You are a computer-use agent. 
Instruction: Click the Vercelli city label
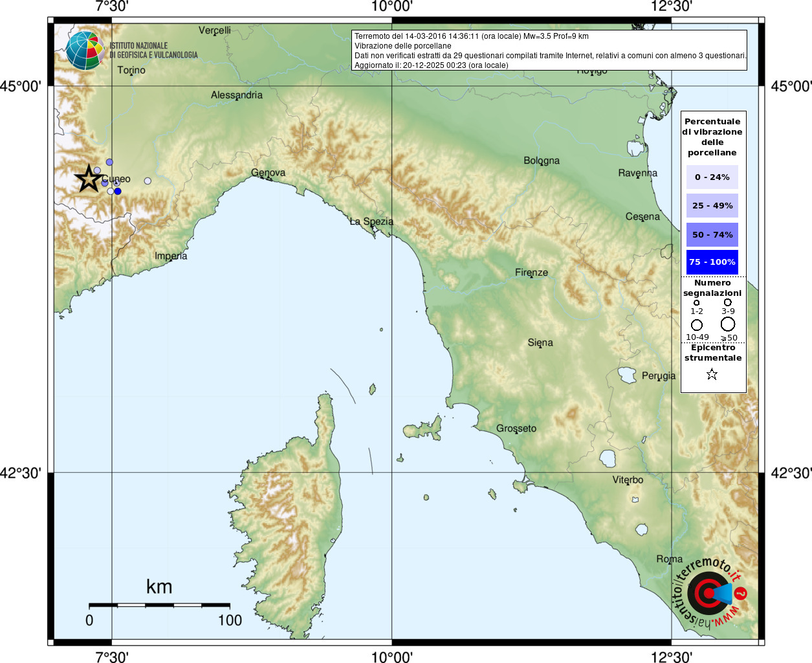[x=215, y=30]
